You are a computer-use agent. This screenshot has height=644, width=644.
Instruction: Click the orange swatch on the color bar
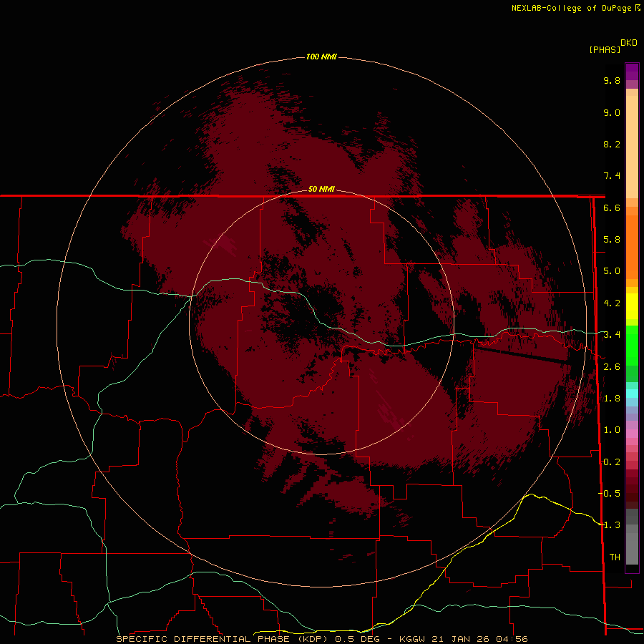pyautogui.click(x=632, y=247)
